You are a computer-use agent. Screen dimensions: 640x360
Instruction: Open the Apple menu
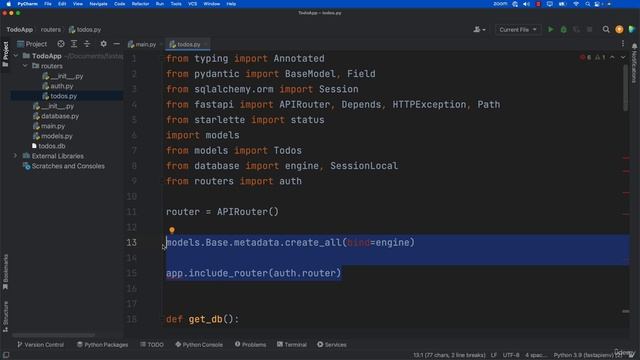(x=8, y=4)
